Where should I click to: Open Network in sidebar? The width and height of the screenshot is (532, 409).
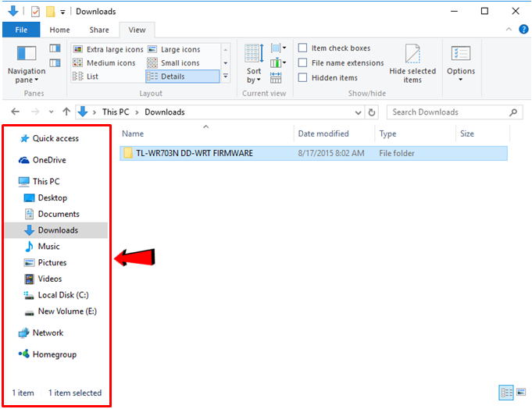click(41, 333)
